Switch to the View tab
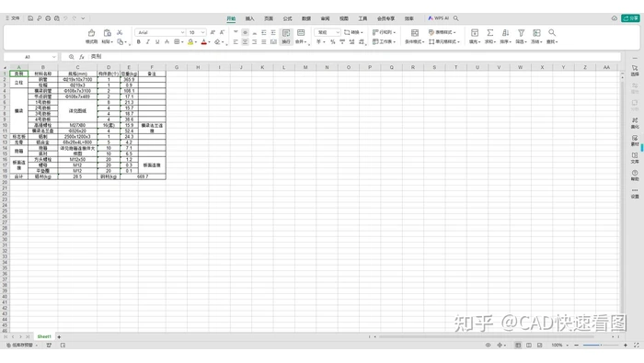This screenshot has height=363, width=644. (344, 18)
